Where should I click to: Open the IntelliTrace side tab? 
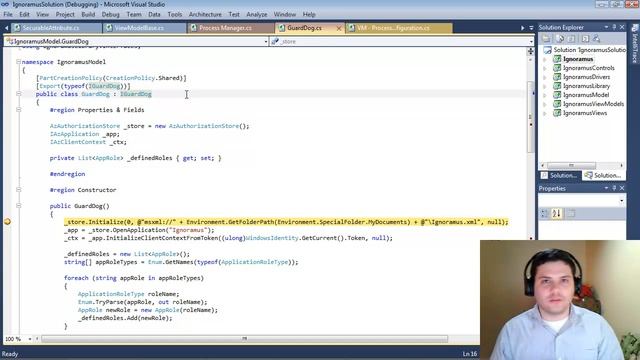pyautogui.click(x=635, y=44)
